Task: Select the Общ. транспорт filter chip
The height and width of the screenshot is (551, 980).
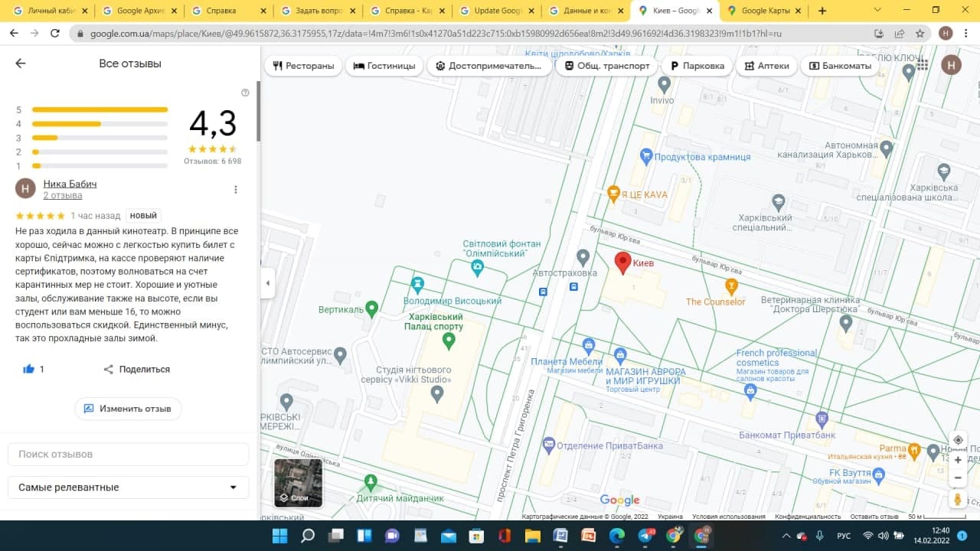Action: tap(607, 66)
